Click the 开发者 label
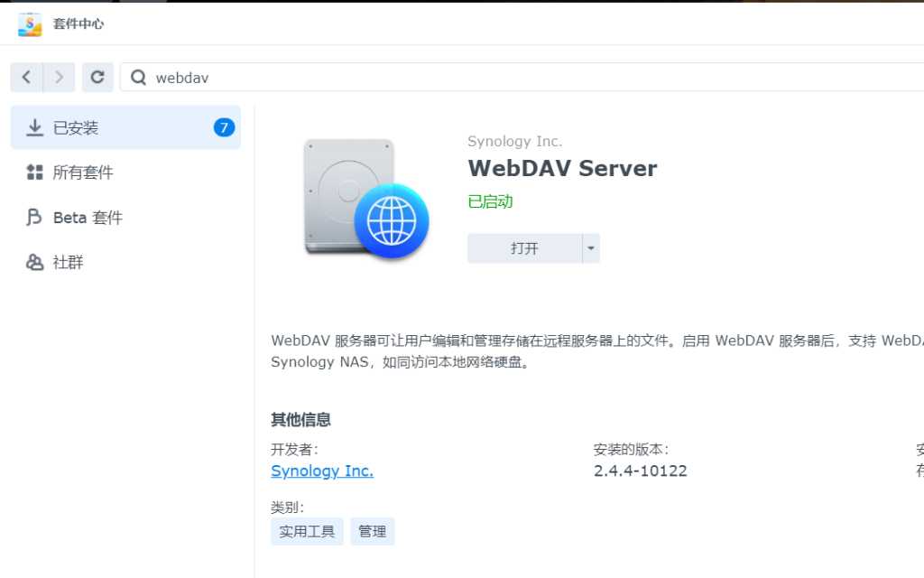Screen dimensions: 924x578 pos(295,450)
